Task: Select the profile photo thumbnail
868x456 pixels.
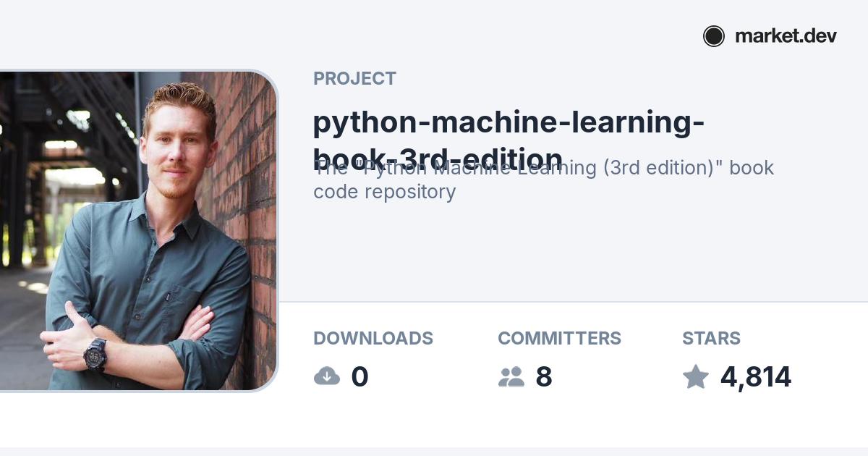Action: coord(137,232)
